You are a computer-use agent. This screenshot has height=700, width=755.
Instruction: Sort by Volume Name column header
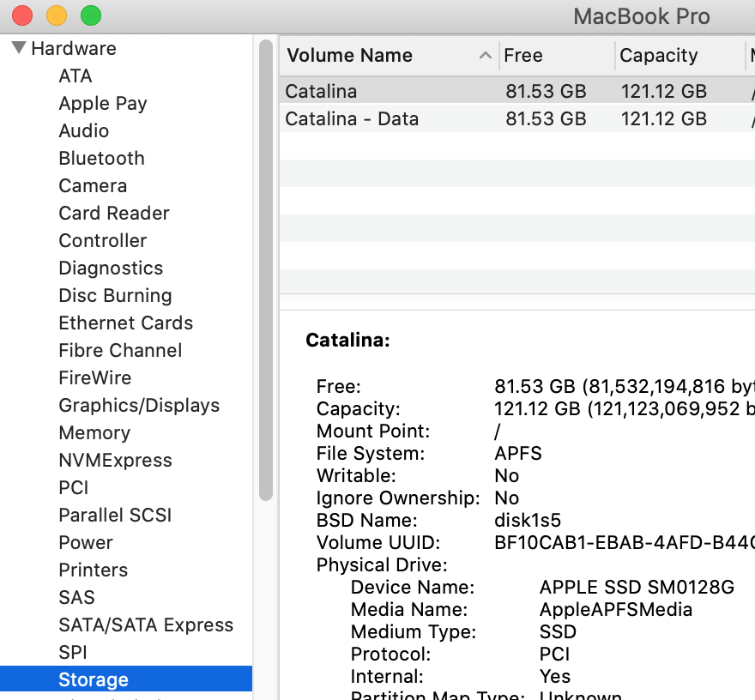349,56
